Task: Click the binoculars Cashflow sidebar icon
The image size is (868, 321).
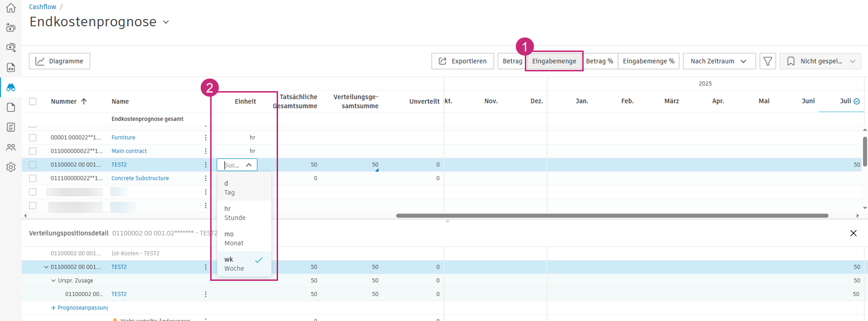Action: [x=11, y=87]
